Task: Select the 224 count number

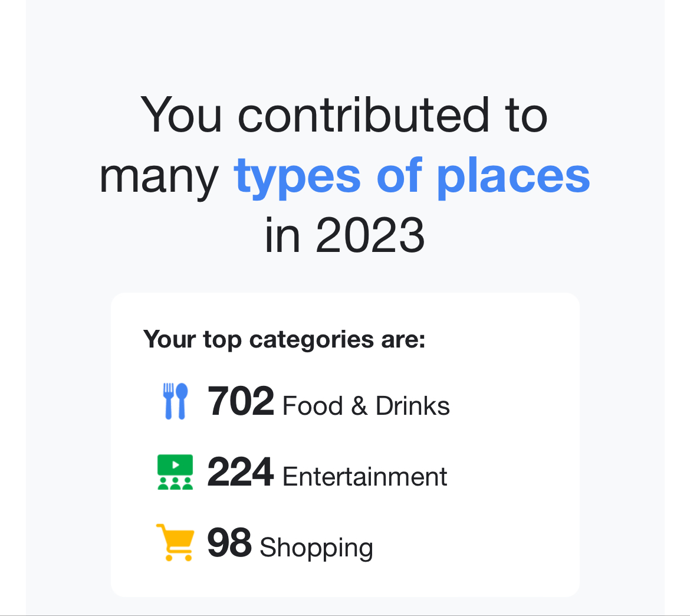Action: tap(241, 472)
